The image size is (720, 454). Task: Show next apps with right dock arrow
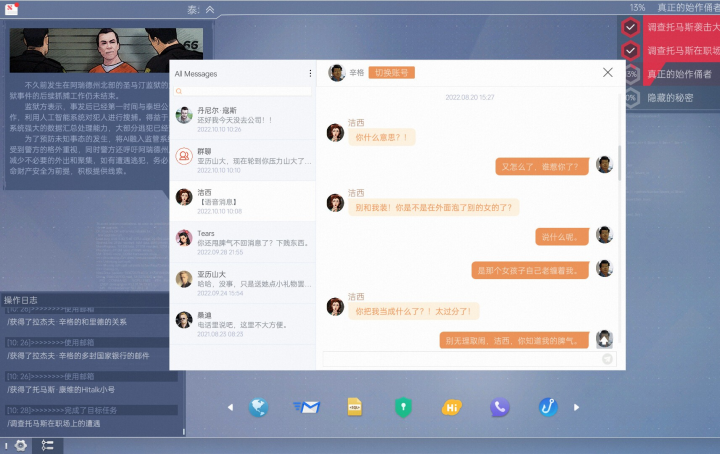coord(576,407)
